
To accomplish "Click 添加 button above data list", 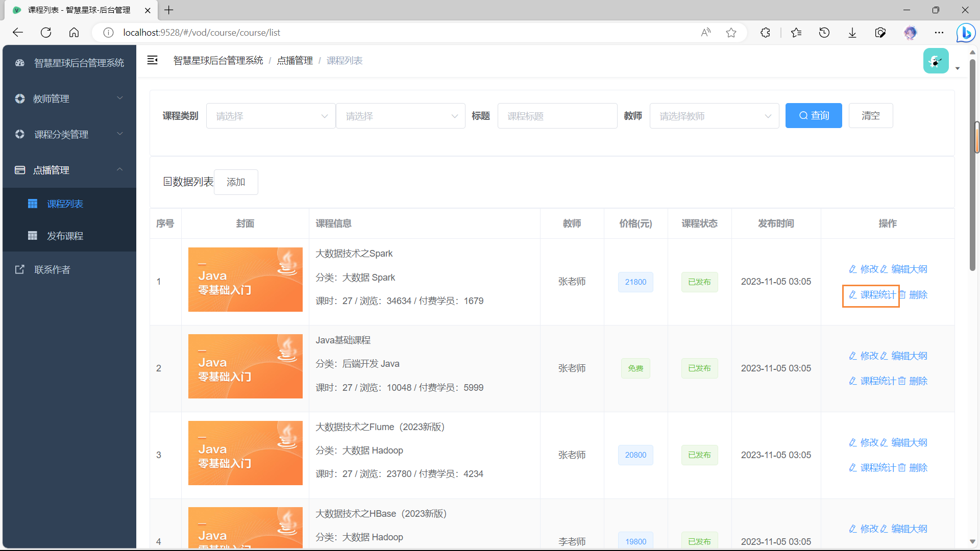I will click(236, 182).
